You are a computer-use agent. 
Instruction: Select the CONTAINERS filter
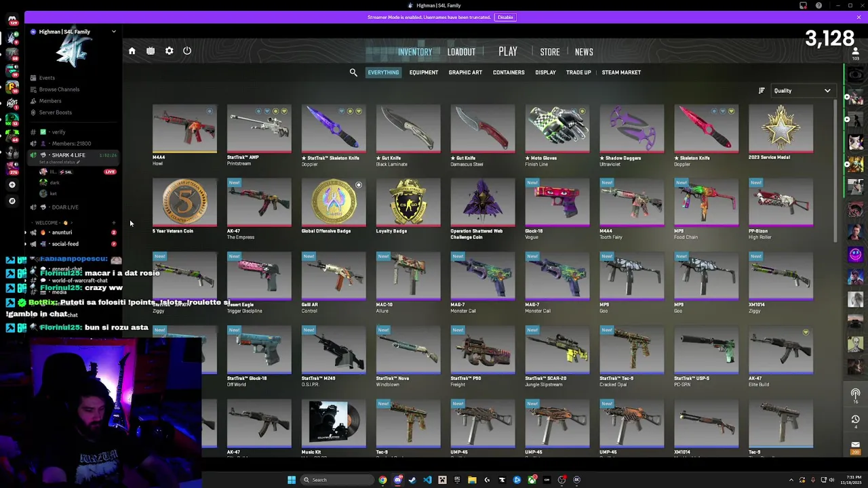pyautogui.click(x=509, y=73)
